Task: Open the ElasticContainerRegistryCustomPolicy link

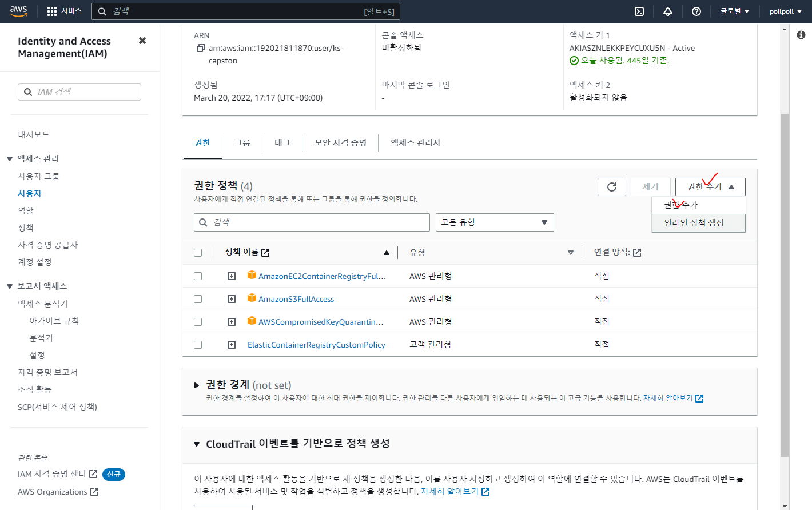Action: [x=316, y=345]
